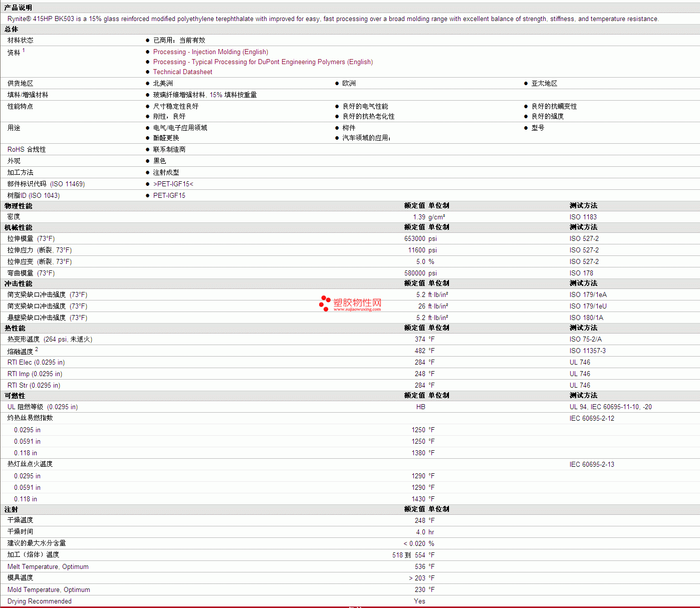The height and width of the screenshot is (608, 700).
Task: Click the 北美洲 availability entry
Action: pos(163,84)
